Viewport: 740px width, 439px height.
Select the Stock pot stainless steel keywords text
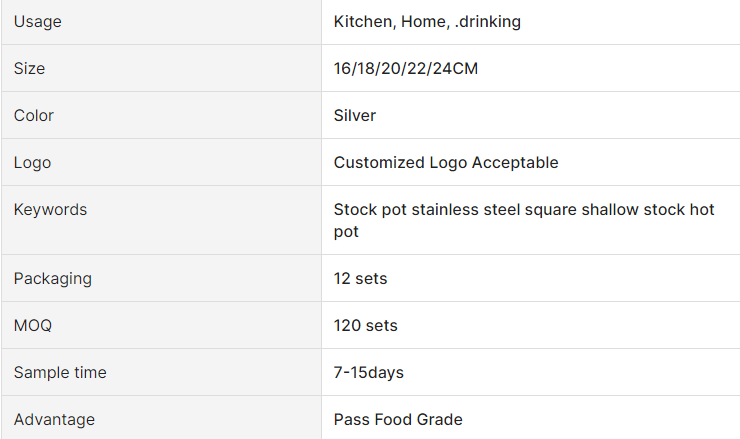pyautogui.click(x=524, y=220)
